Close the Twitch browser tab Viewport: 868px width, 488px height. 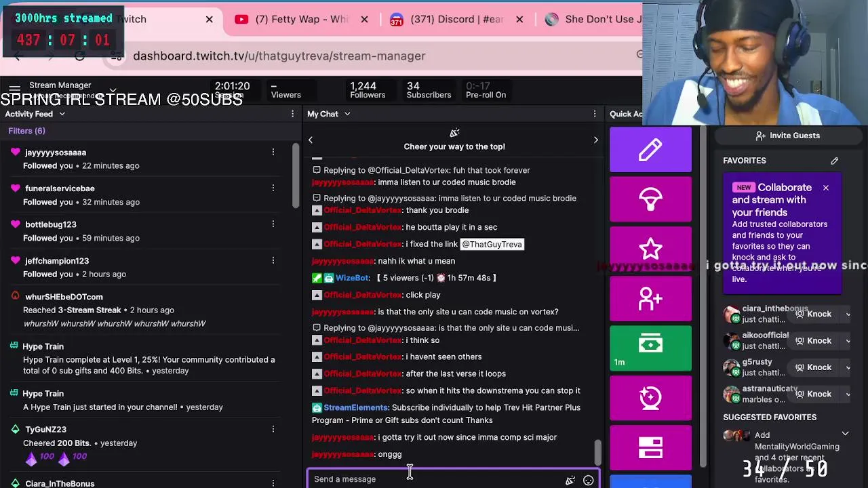click(209, 19)
